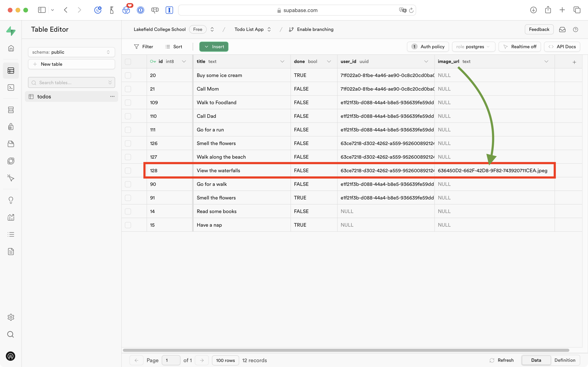The height and width of the screenshot is (367, 588).
Task: Open the todos table options menu
Action: pos(112,96)
